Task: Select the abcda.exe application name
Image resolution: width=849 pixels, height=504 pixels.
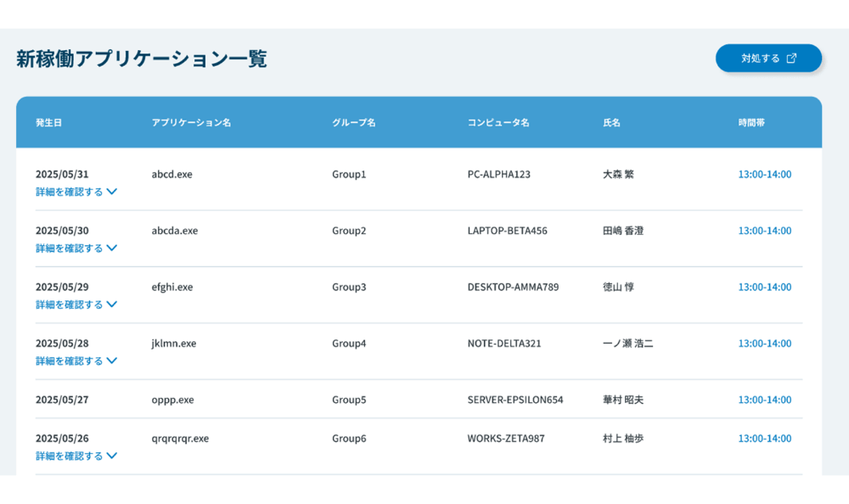Action: tap(174, 231)
